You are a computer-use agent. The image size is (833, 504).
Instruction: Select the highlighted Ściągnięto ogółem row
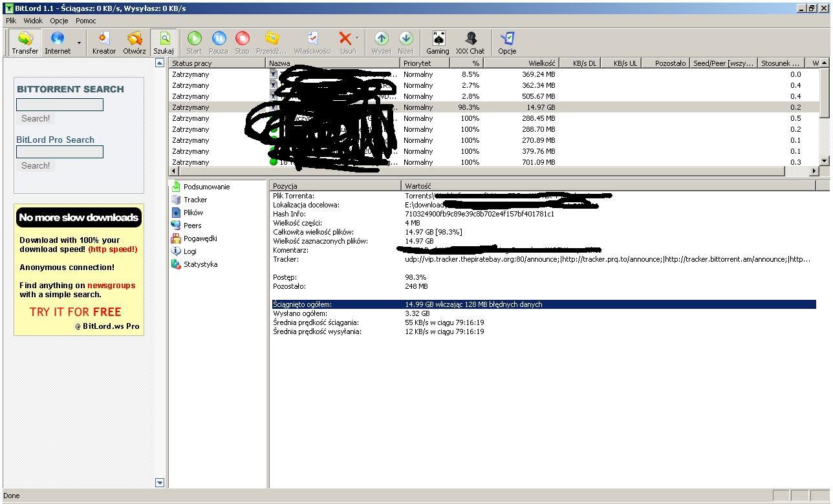tap(544, 304)
